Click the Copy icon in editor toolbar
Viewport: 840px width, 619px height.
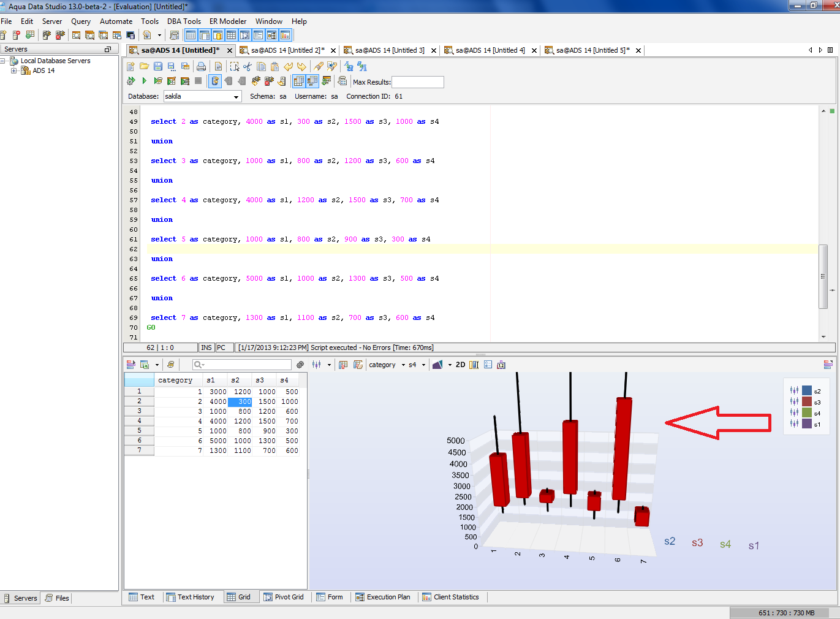(x=261, y=66)
